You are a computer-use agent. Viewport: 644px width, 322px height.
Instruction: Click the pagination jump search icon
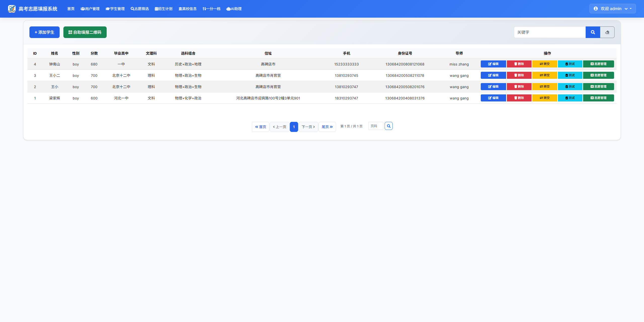(x=388, y=126)
